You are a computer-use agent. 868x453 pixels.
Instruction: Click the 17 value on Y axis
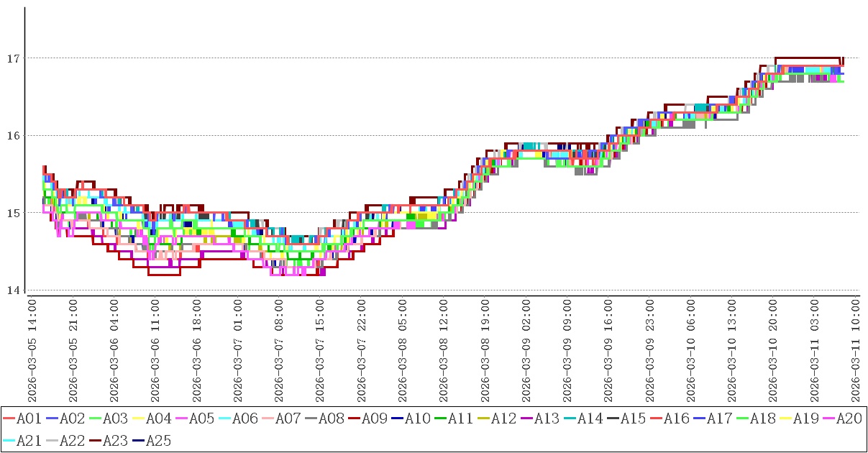point(12,58)
